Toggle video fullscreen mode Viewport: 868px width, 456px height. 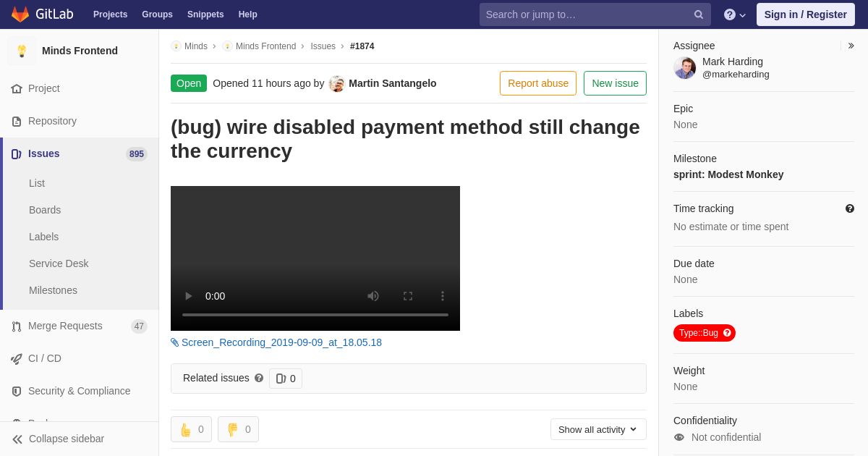pyautogui.click(x=408, y=296)
